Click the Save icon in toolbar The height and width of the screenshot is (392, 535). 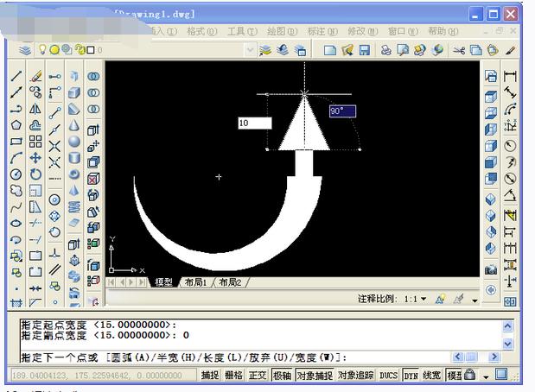(x=364, y=50)
